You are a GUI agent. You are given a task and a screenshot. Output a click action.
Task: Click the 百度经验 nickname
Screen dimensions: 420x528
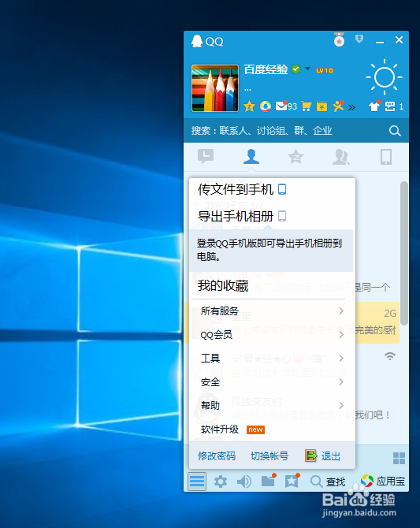point(266,69)
